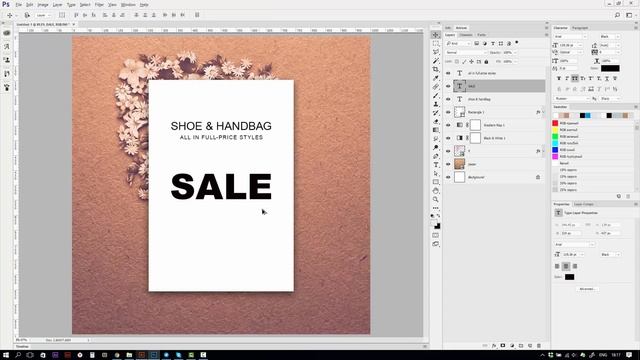Click Character panel black color swatch
The image size is (640, 360).
coord(610,68)
